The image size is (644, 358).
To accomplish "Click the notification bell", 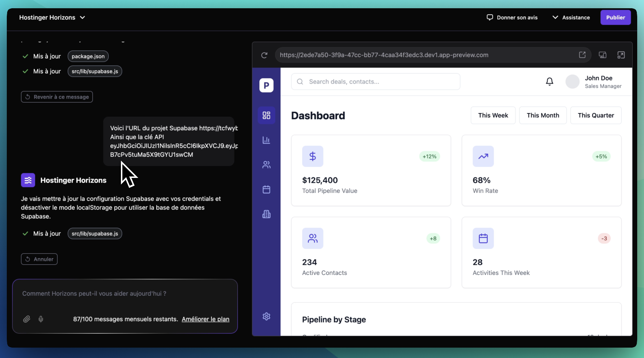I will click(550, 81).
